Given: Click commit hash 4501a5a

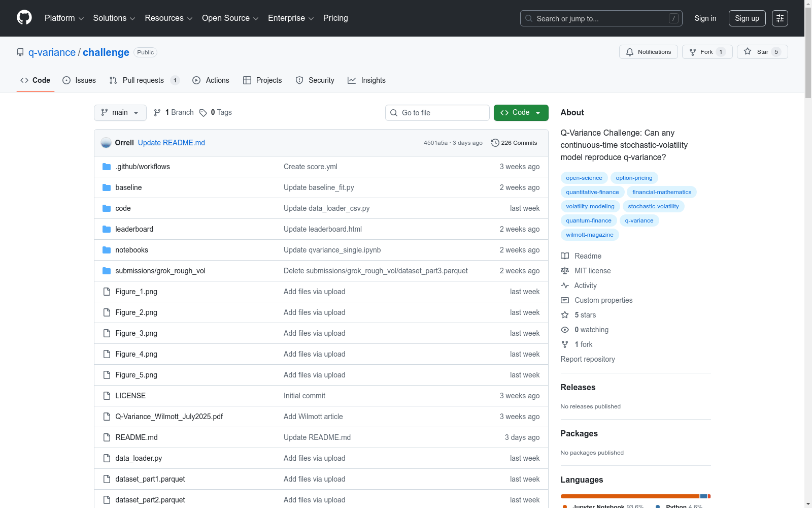Looking at the screenshot, I should click(435, 143).
